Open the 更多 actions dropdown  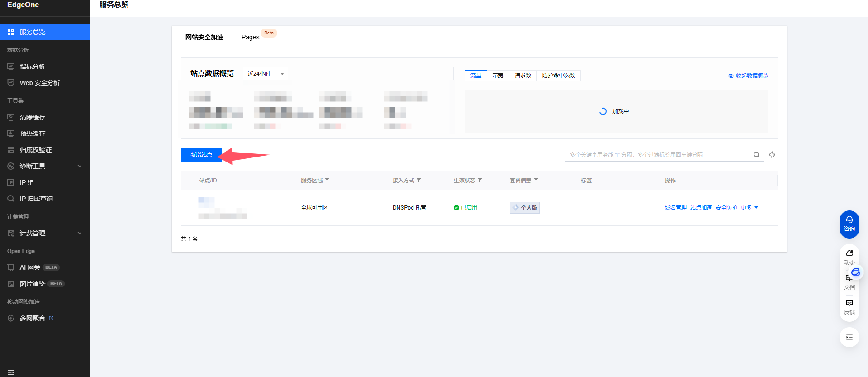(749, 208)
